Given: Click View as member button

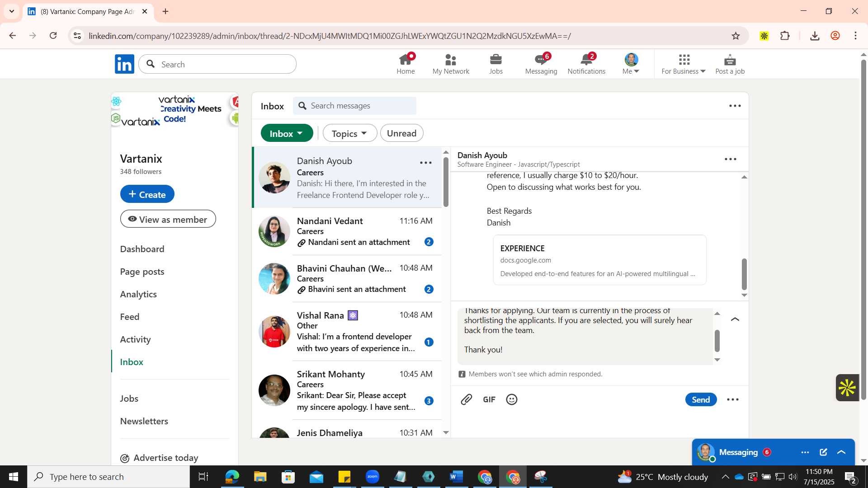Looking at the screenshot, I should [x=168, y=219].
